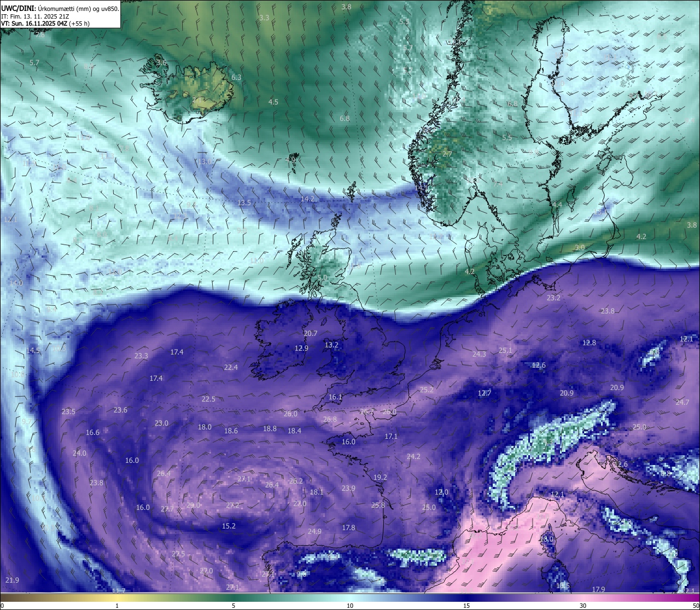This screenshot has width=700, height=610.
Task: Click the '15' tick on the color scale
Action: [x=466, y=606]
